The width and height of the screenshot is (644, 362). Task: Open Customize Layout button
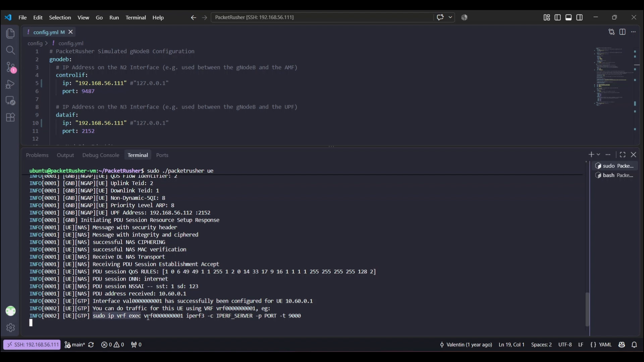[x=547, y=17]
